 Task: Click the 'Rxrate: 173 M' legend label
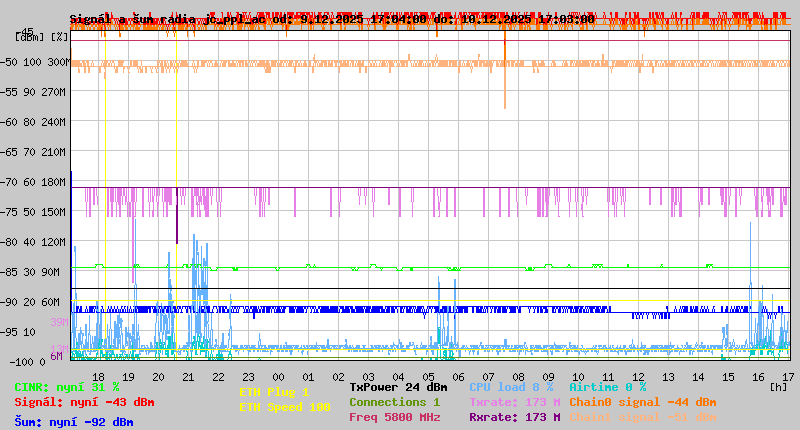[x=515, y=417]
